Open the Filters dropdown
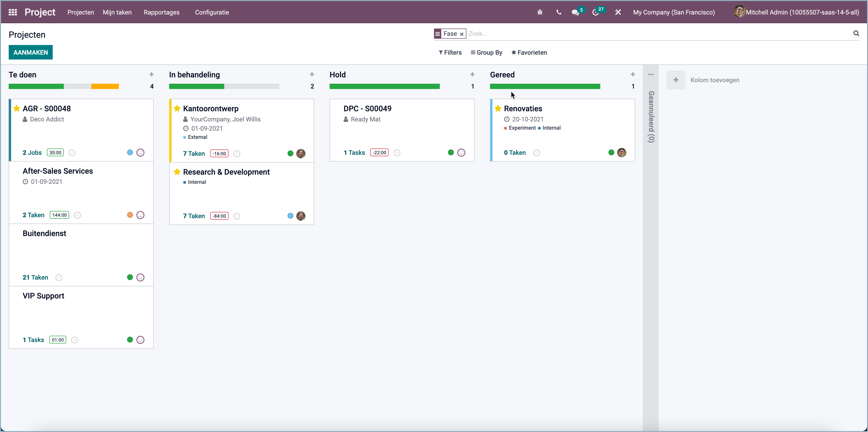868x432 pixels. (450, 52)
